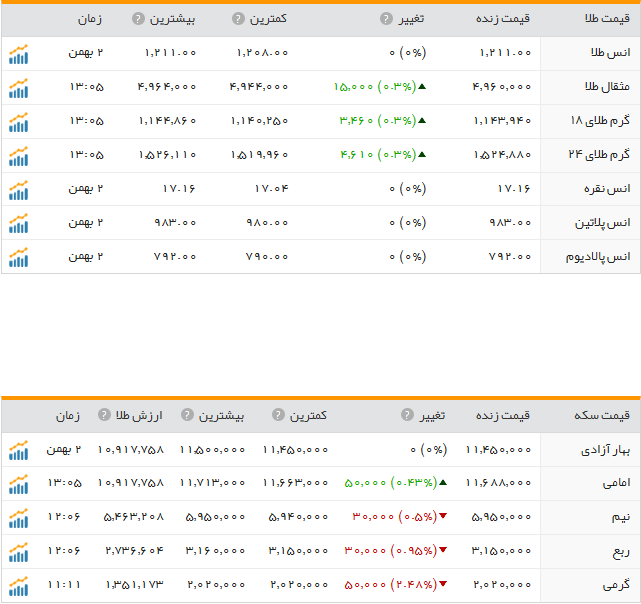Click the انس نقره row label
This screenshot has height=604, width=641.
607,189
